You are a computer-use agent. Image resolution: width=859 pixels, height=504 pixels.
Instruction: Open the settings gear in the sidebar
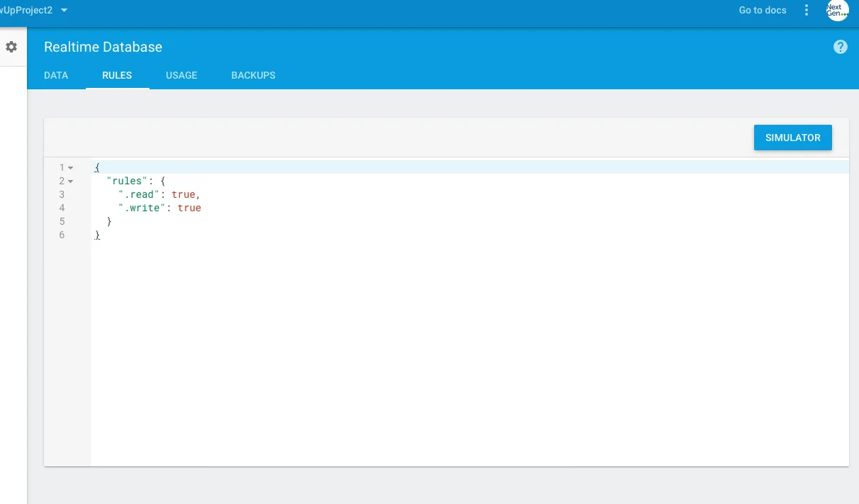point(11,47)
